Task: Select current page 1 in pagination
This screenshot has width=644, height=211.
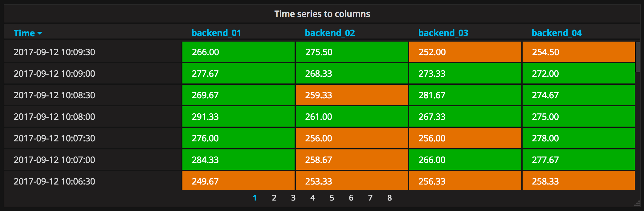Action: pos(255,198)
